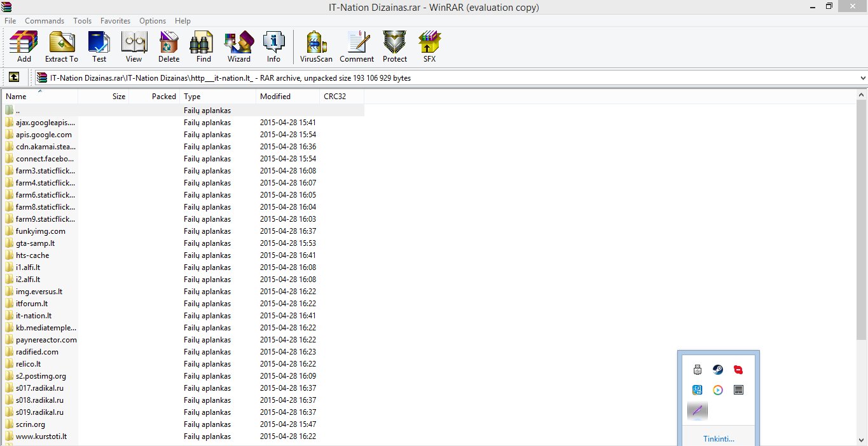
Task: Select the apis.google.com folder name
Action: point(44,135)
